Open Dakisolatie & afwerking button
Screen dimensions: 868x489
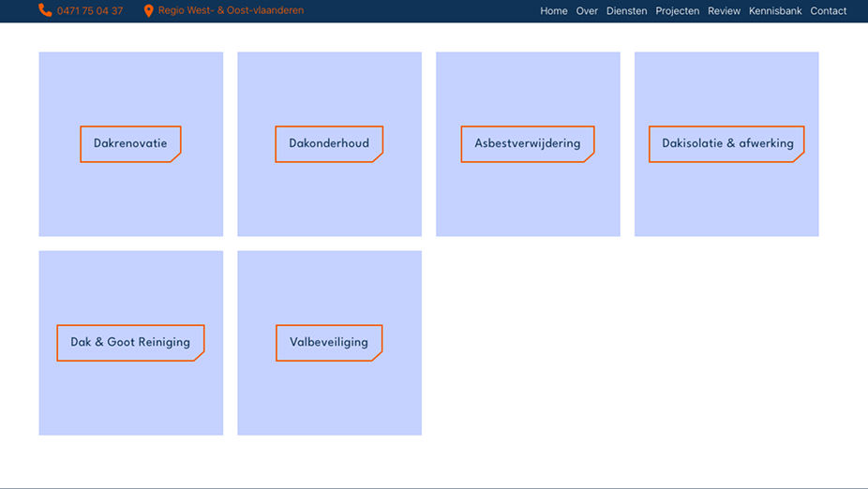tap(726, 144)
